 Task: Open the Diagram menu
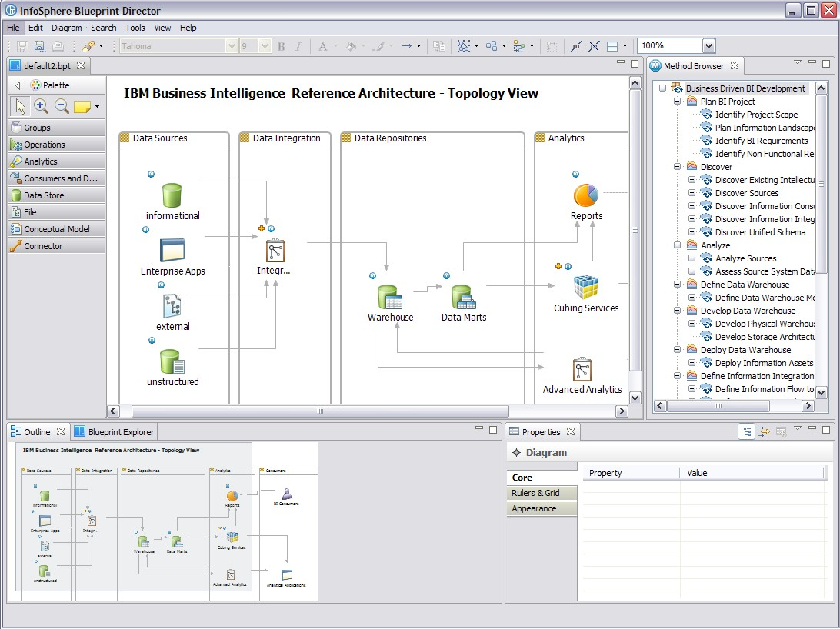tap(66, 28)
